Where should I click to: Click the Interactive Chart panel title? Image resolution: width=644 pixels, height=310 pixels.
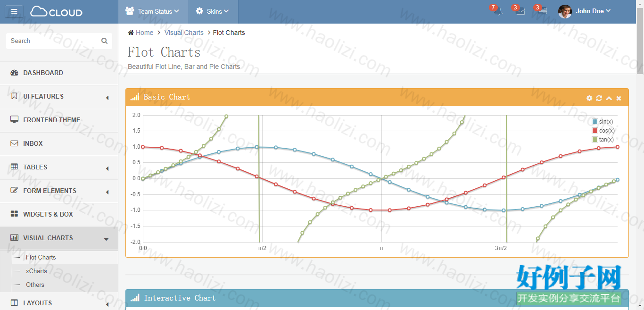point(180,298)
